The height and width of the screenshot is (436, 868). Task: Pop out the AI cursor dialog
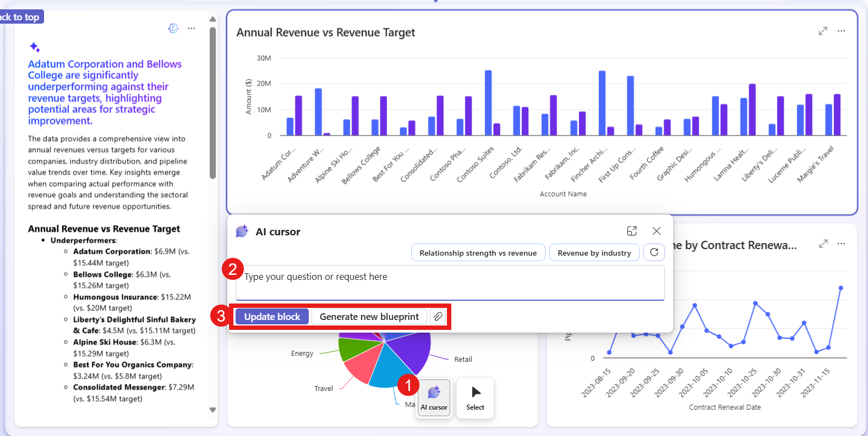coord(632,231)
